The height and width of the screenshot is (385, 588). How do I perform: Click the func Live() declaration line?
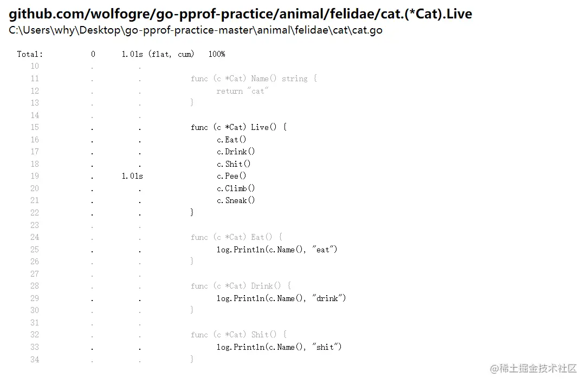click(x=238, y=127)
